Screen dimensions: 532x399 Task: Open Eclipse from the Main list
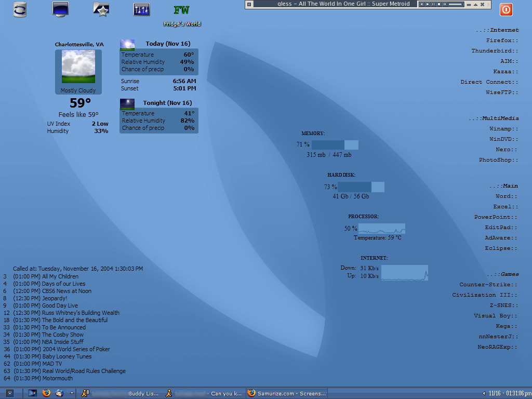[501, 248]
